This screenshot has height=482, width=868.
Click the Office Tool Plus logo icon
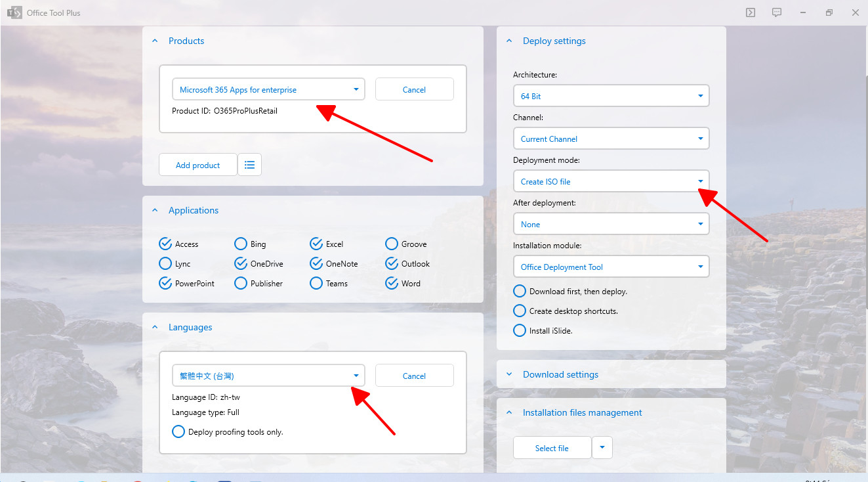coord(14,12)
